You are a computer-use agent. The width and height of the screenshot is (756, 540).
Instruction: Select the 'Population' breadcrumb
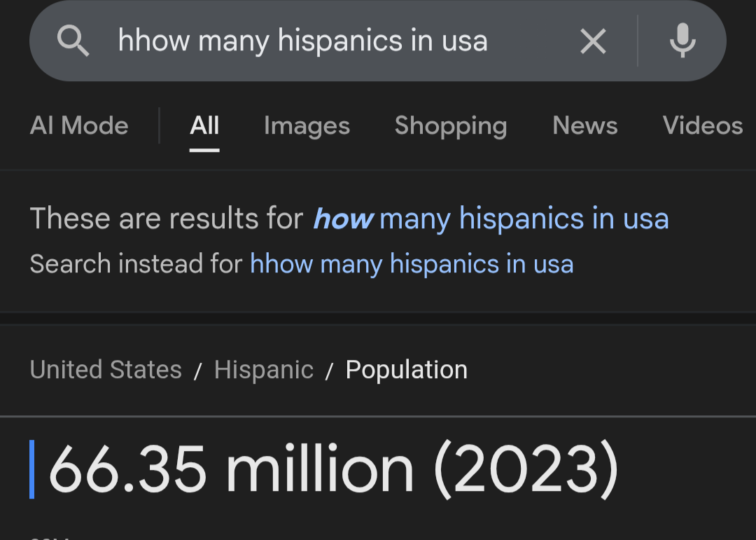[x=407, y=370]
